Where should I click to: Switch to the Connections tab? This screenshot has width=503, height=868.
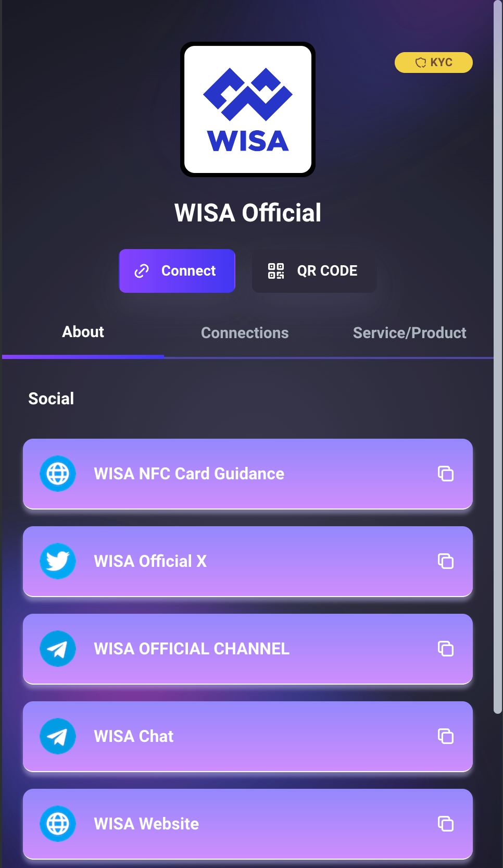(245, 333)
